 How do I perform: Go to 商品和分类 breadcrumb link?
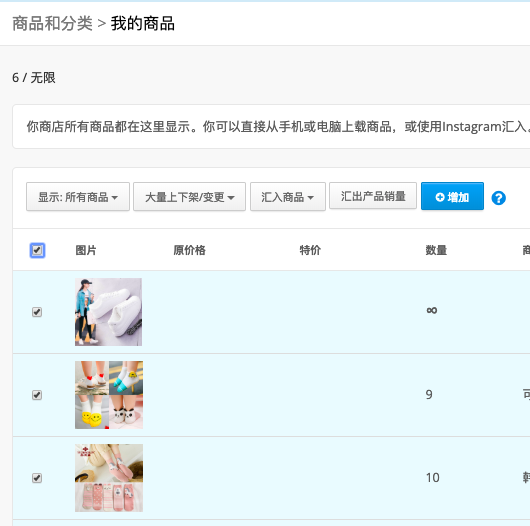pyautogui.click(x=52, y=24)
